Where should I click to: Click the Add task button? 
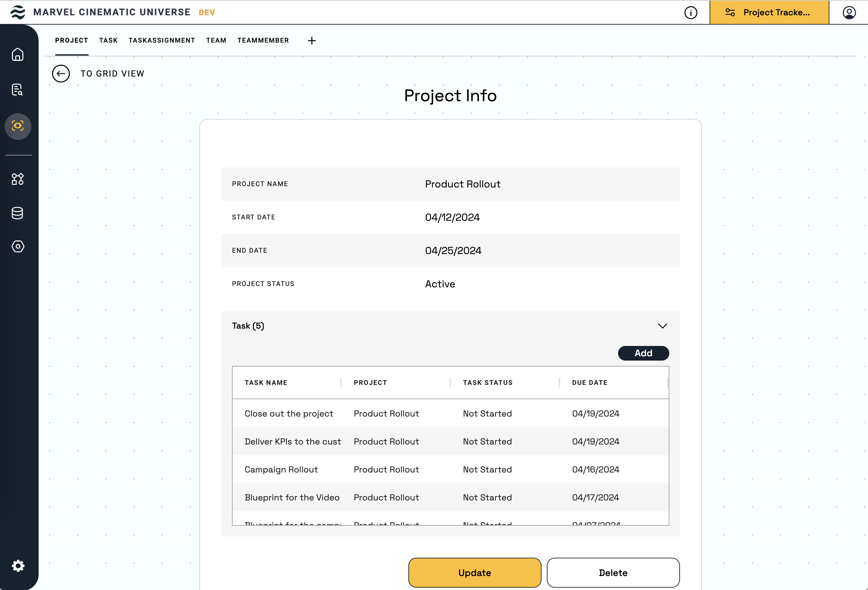(x=643, y=353)
